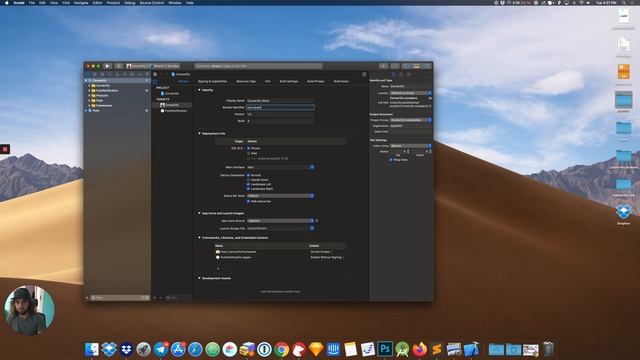Open related items grid icon
Image resolution: width=640 pixels, height=360 pixels.
[155, 74]
